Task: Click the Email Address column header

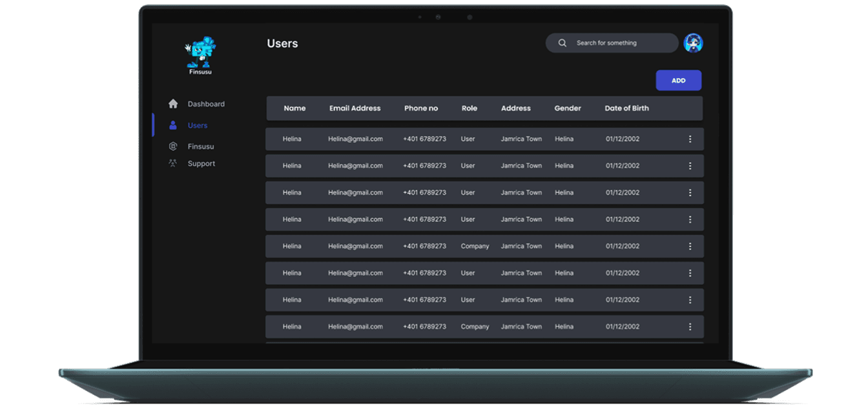Action: click(x=355, y=108)
